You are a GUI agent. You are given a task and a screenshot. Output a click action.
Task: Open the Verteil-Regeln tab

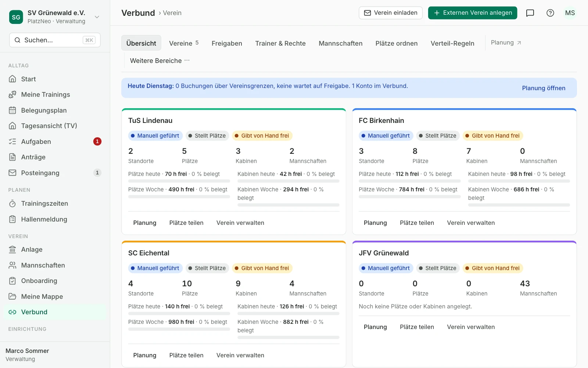[452, 43]
